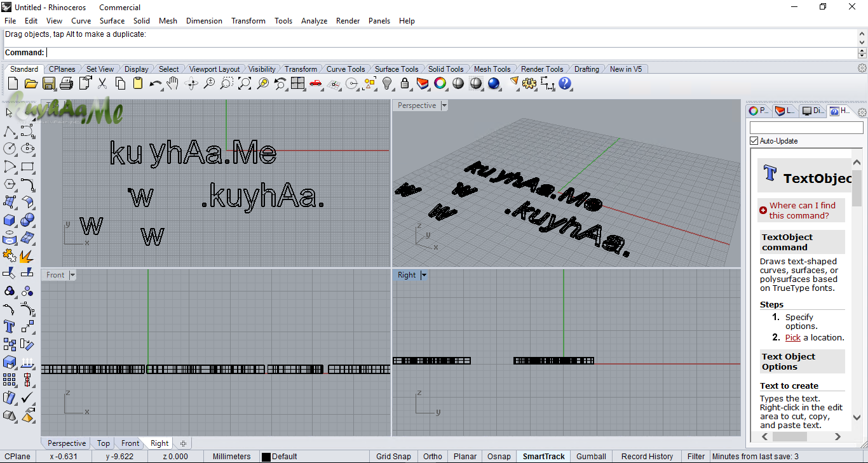Image resolution: width=868 pixels, height=463 pixels.
Task: Select the Rotate View tool
Action: click(191, 83)
